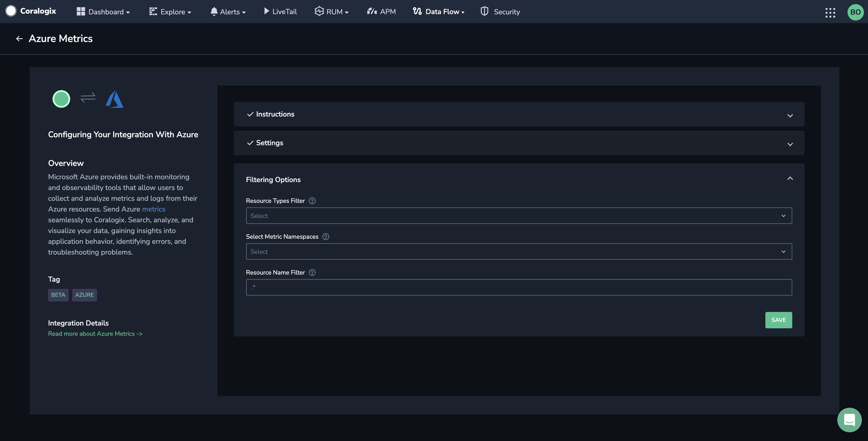Click the Azure Metrics page title
Viewport: 868px width, 441px height.
point(61,39)
